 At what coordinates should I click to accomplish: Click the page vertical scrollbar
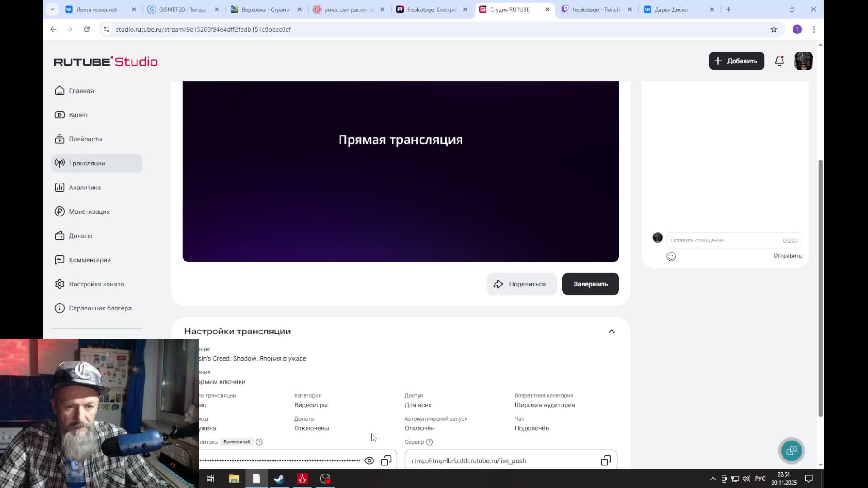tap(821, 288)
